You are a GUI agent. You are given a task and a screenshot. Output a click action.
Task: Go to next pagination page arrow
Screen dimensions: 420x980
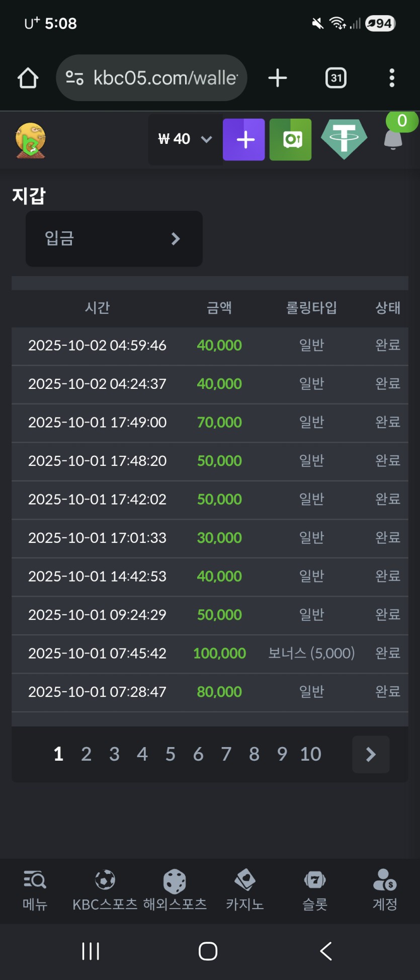[x=371, y=754]
